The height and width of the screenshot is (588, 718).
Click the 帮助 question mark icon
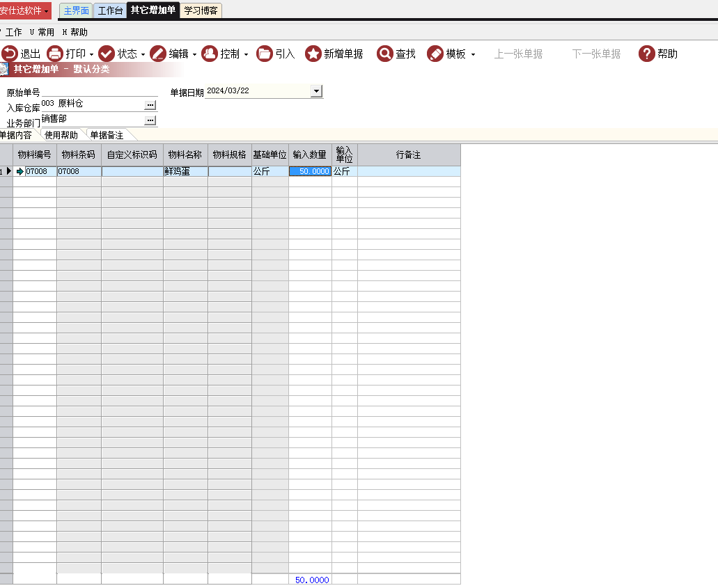(x=646, y=54)
